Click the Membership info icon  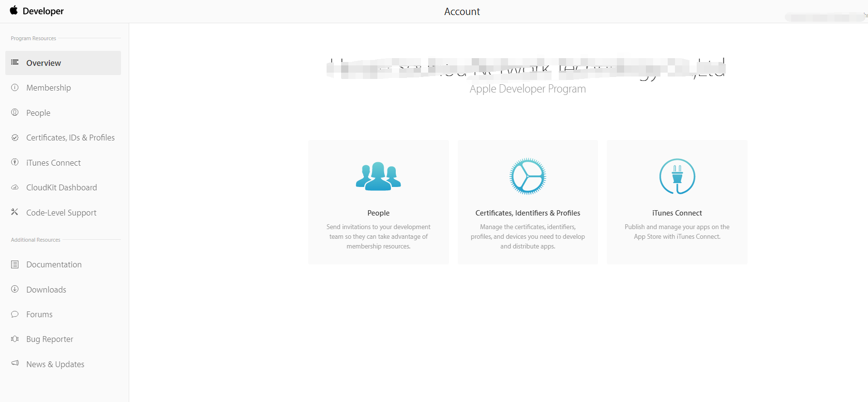(15, 88)
